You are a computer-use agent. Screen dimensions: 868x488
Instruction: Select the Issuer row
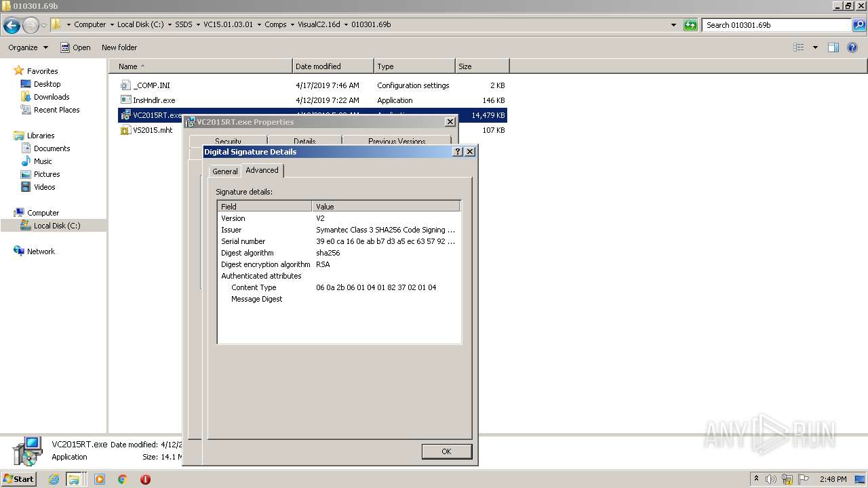[x=339, y=230]
